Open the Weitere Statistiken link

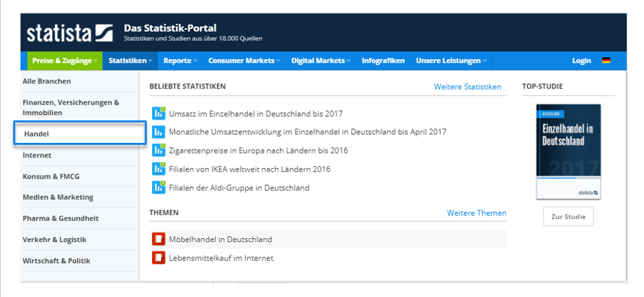coord(467,87)
